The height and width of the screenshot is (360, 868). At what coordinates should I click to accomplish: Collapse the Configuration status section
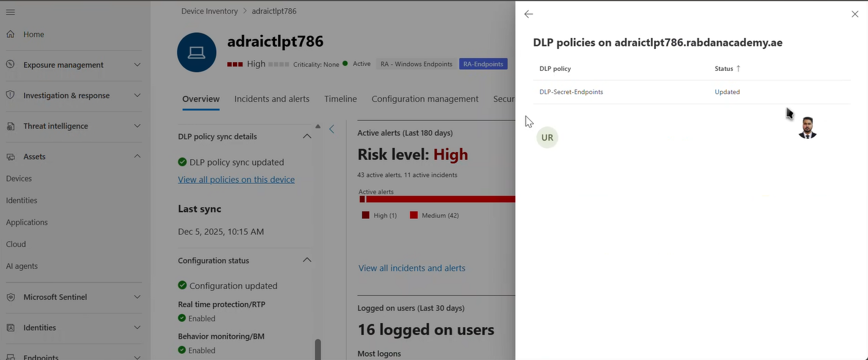pyautogui.click(x=307, y=260)
